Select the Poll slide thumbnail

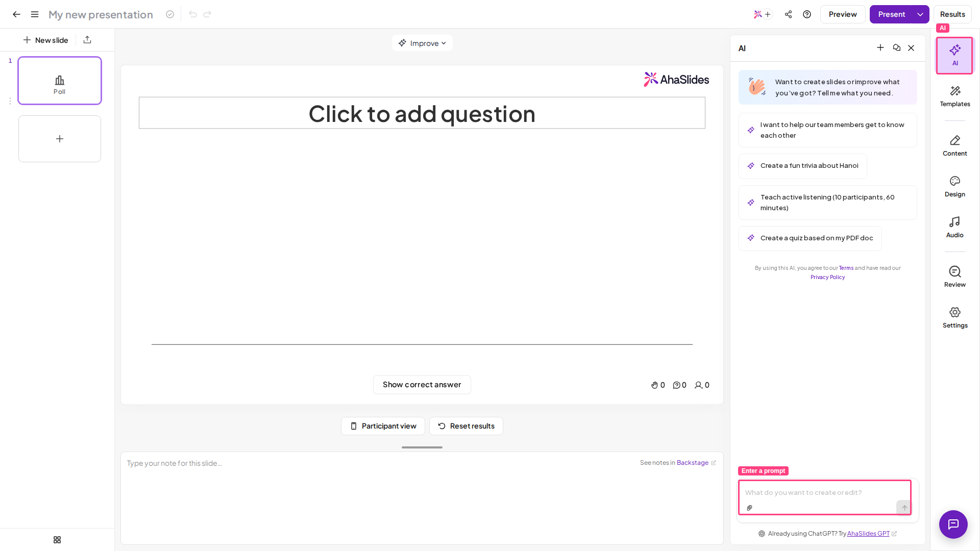[60, 81]
